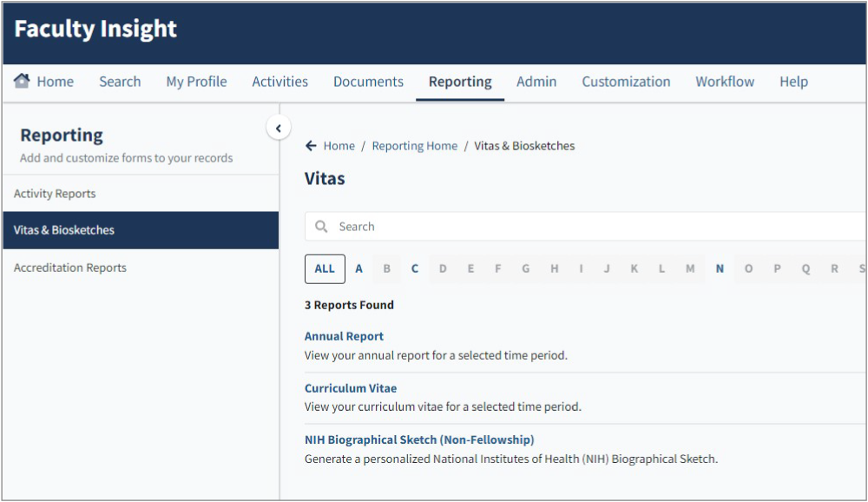Open the Customization tab
Viewport: 868px width, 502px height.
(x=626, y=82)
